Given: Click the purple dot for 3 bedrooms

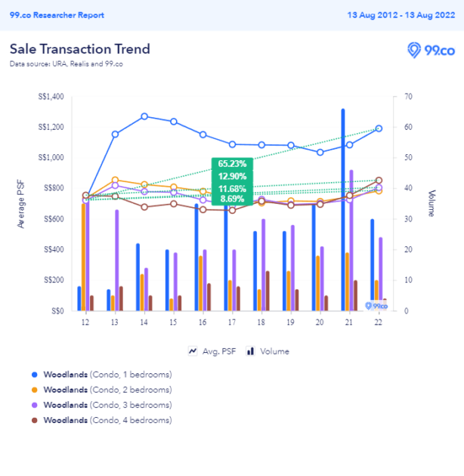Looking at the screenshot, I should (35, 405).
